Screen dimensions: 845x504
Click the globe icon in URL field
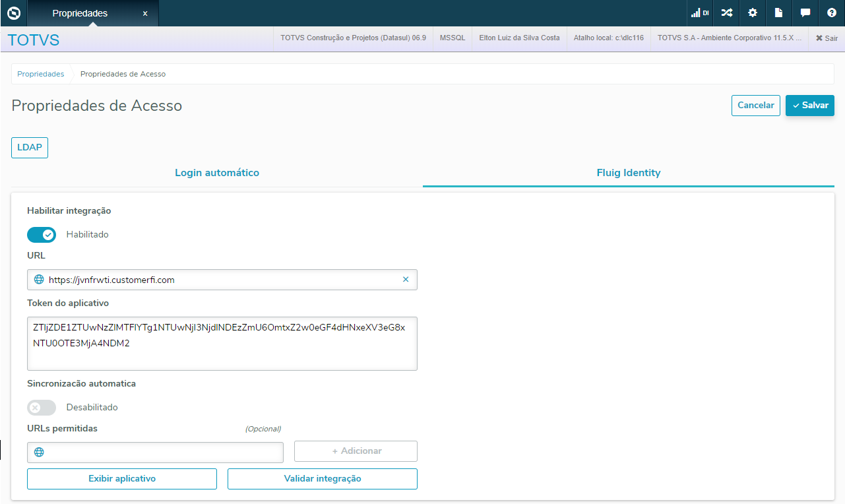(x=39, y=280)
